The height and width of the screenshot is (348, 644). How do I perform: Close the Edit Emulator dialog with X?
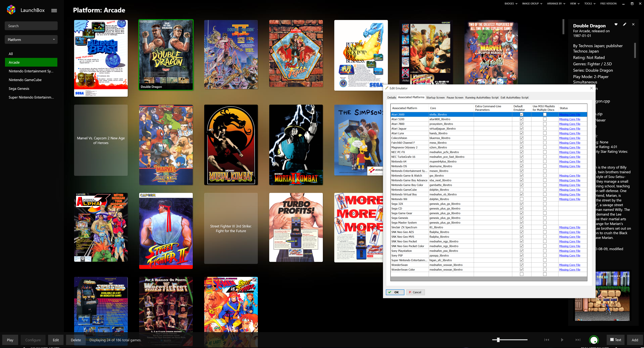(591, 88)
